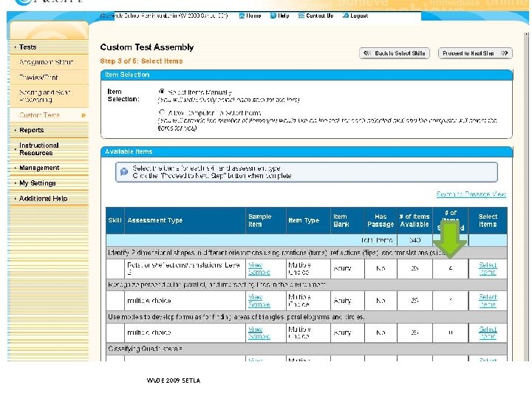
Task: Open Scoring and Scan Processing
Action: 44,96
